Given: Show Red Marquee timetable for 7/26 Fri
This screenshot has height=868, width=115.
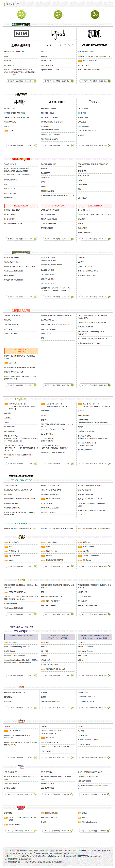Looking at the screenshot, I should (21, 239).
